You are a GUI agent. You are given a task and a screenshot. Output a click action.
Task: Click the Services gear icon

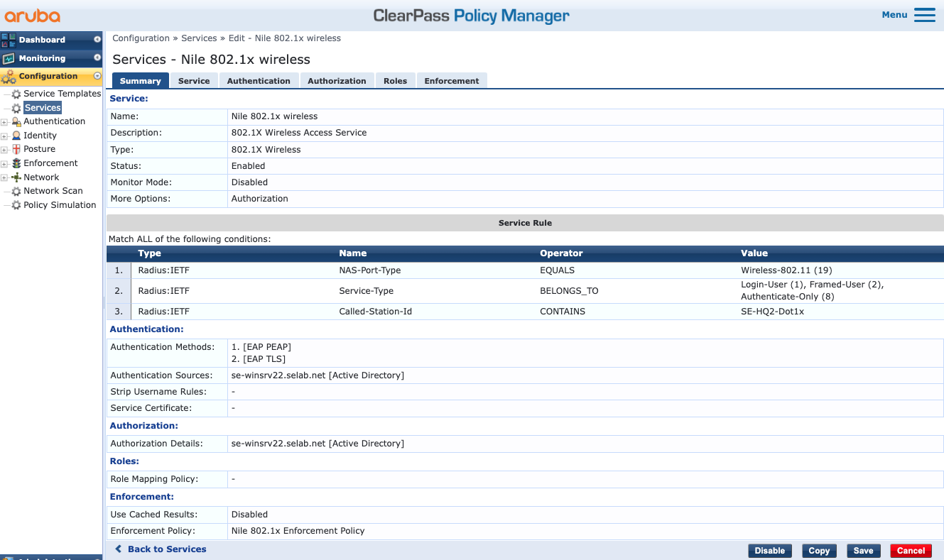(x=16, y=108)
